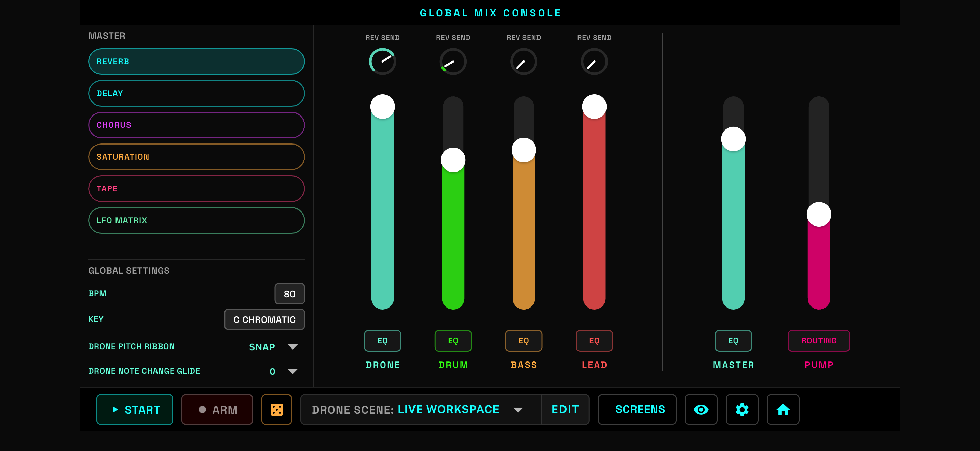Toggle the eye visibility icon

[701, 410]
